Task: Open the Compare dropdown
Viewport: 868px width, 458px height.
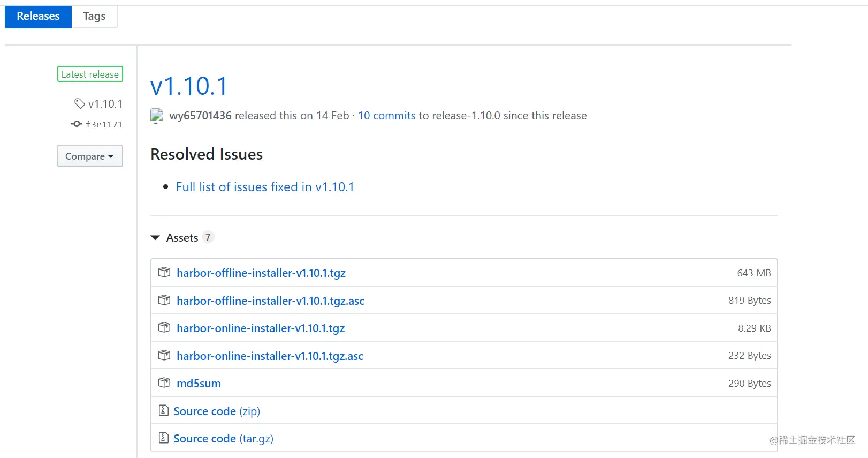Action: pos(90,156)
